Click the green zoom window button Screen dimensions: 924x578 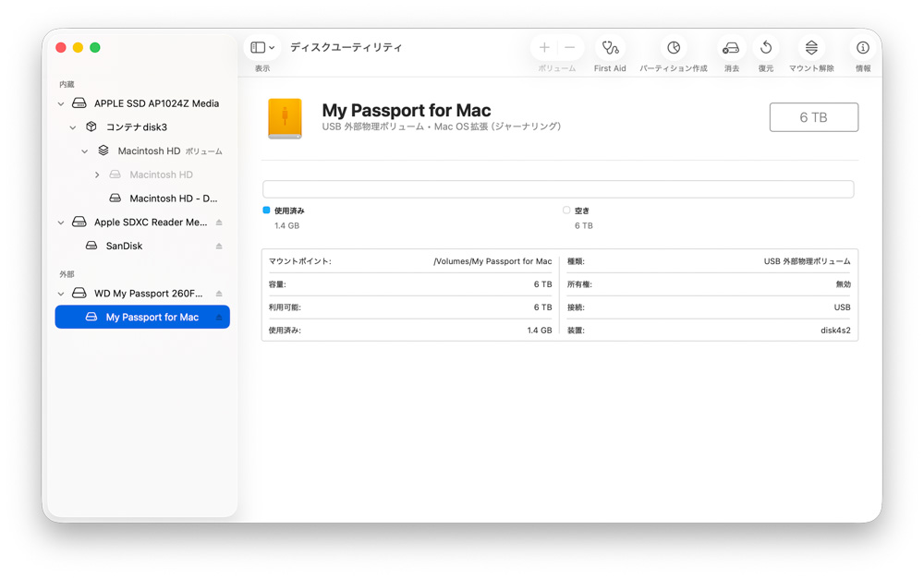pos(95,48)
